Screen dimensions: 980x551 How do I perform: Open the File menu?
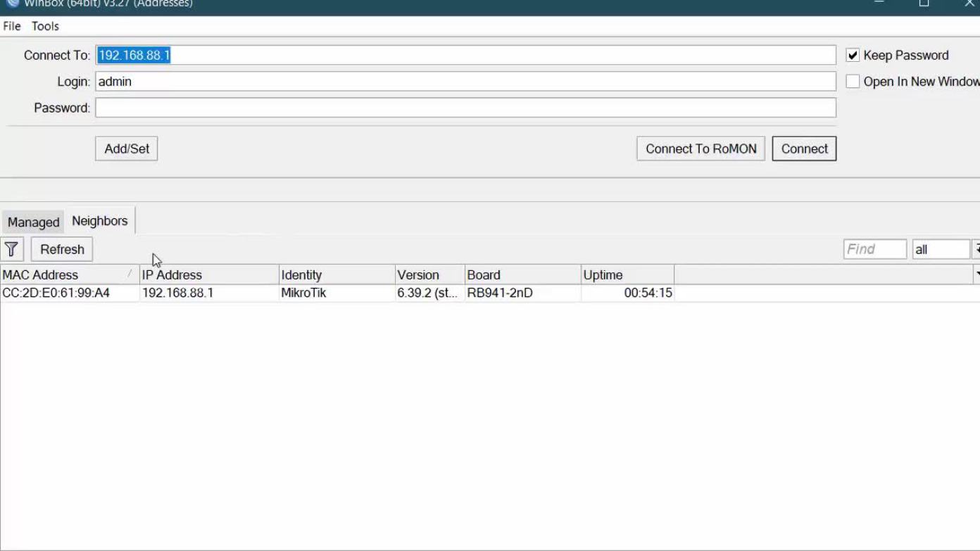tap(12, 26)
